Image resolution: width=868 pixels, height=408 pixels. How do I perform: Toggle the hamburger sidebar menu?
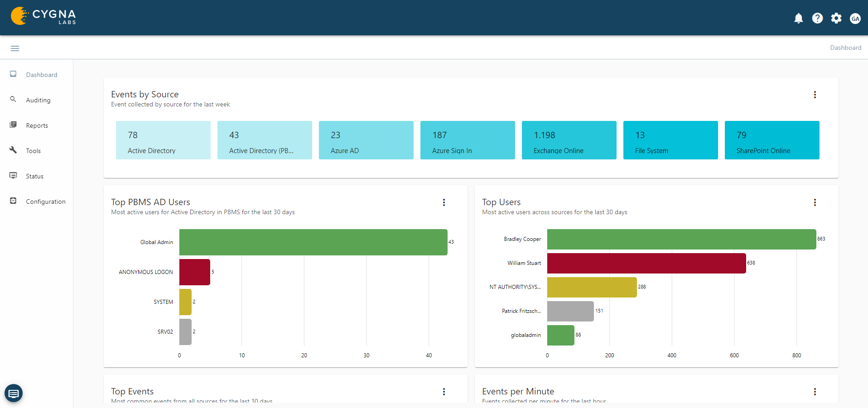point(15,48)
